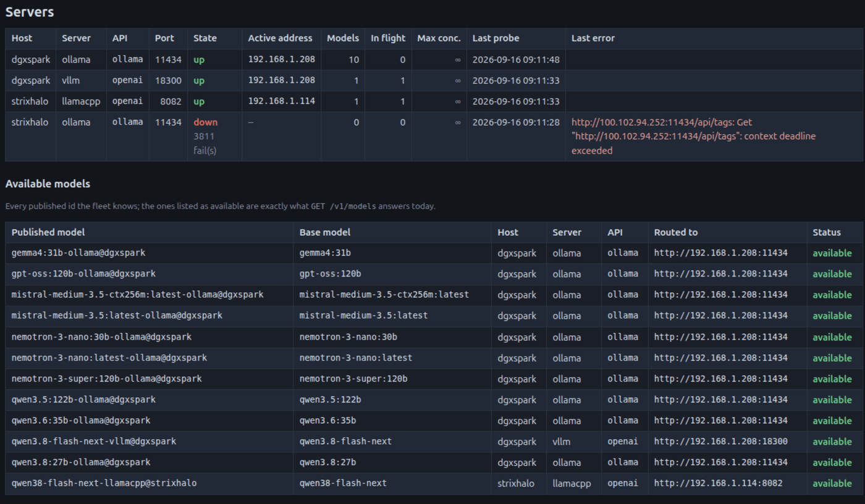The width and height of the screenshot is (865, 504).
Task: Click base model qwen3.8-flash-next
Action: point(345,442)
